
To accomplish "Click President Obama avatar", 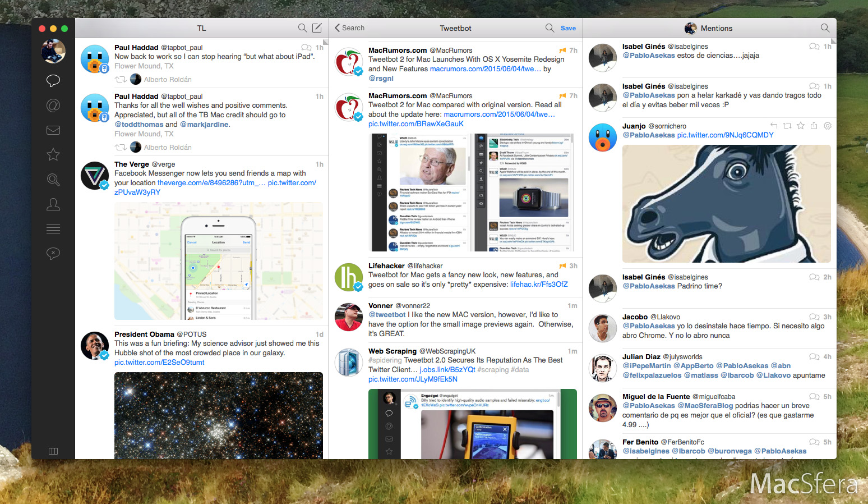I will tap(95, 346).
